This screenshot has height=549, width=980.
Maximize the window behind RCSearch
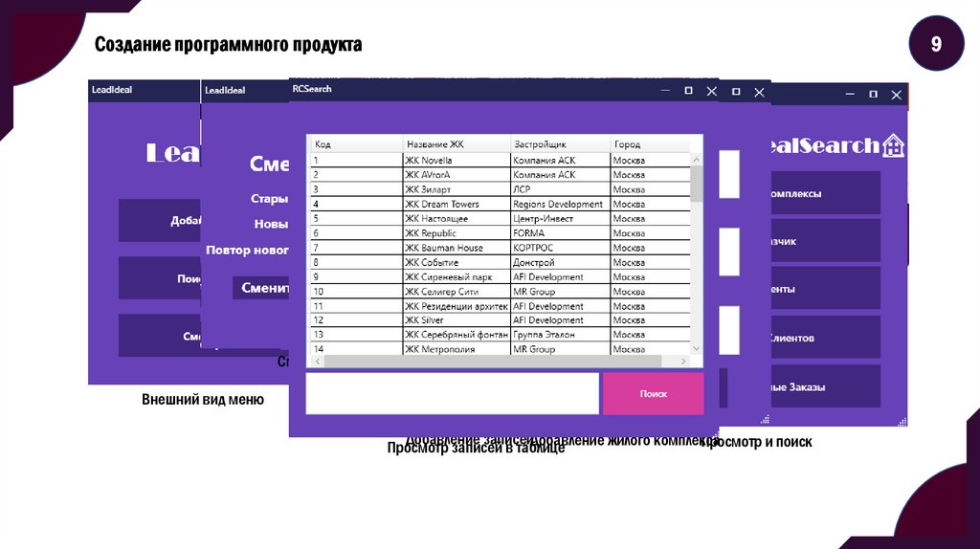[736, 92]
